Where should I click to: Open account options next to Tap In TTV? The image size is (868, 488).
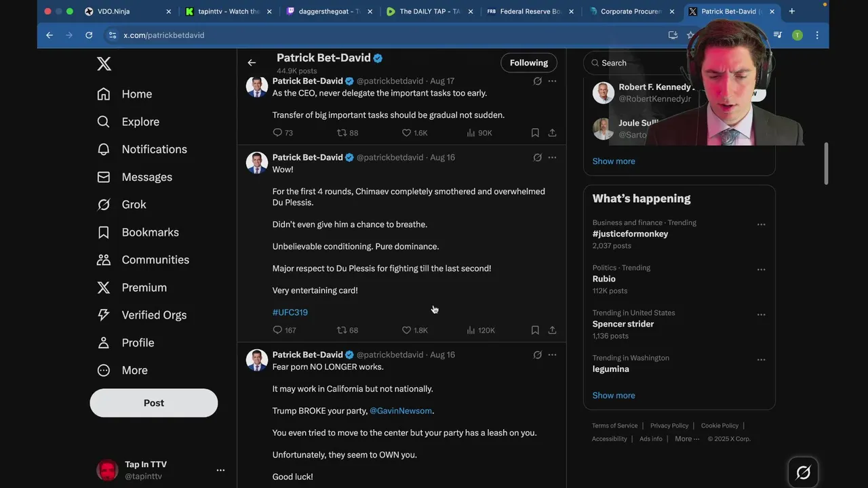[x=220, y=470]
